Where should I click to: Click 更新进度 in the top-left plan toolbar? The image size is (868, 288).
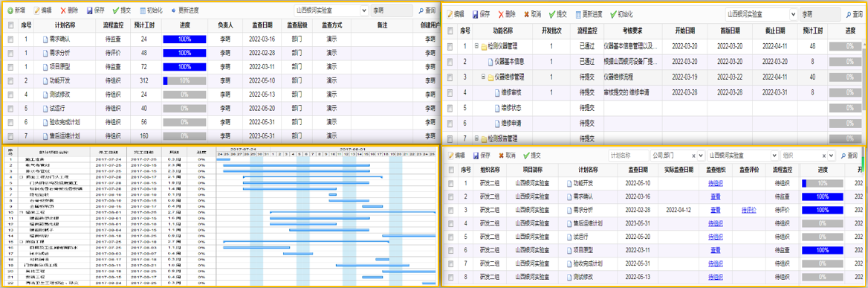point(184,10)
